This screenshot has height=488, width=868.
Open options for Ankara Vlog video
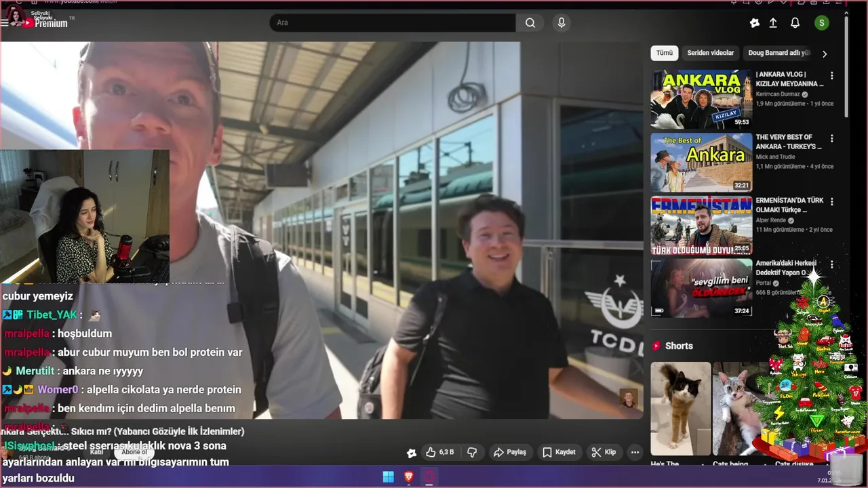[x=832, y=75]
